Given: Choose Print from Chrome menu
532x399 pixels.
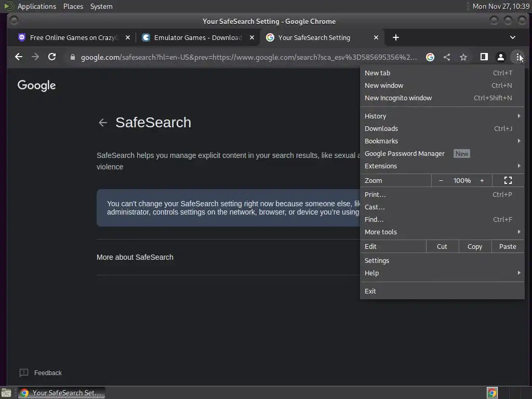Looking at the screenshot, I should (442, 195).
